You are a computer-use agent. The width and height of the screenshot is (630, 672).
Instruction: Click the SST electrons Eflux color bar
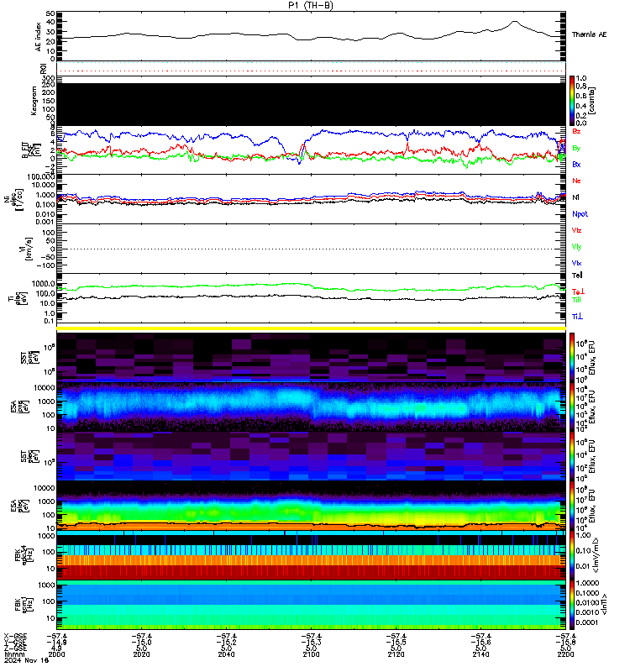click(x=572, y=456)
